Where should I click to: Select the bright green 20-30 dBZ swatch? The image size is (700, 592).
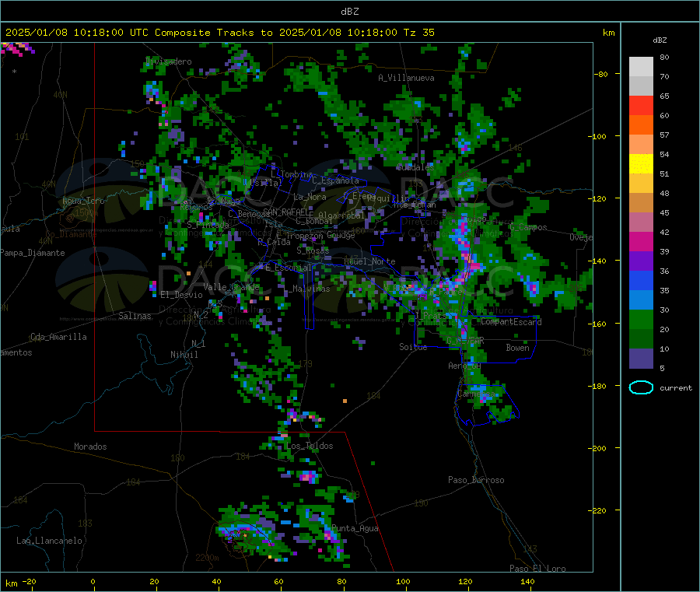(641, 319)
